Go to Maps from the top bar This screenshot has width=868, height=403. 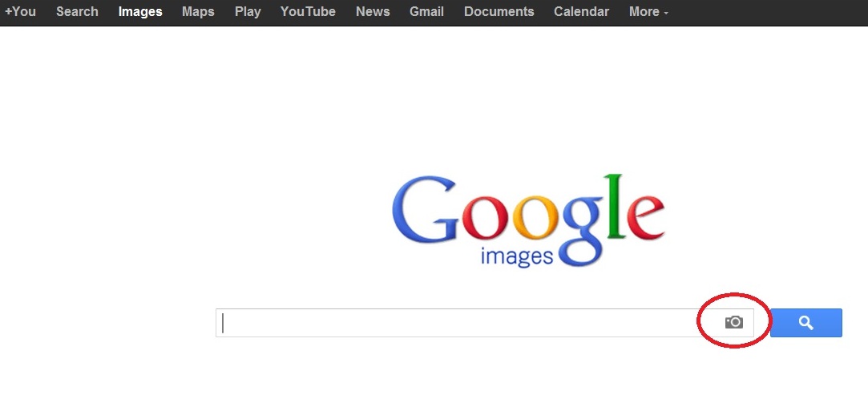[198, 12]
